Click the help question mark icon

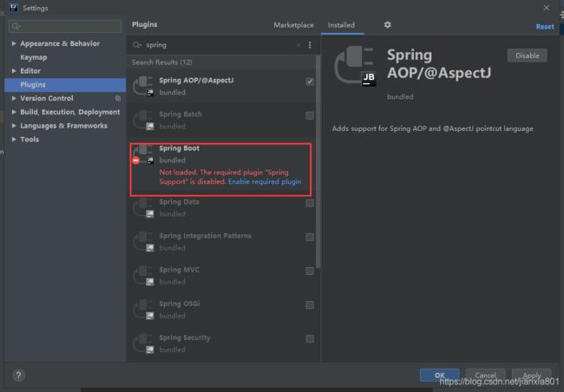tap(18, 376)
